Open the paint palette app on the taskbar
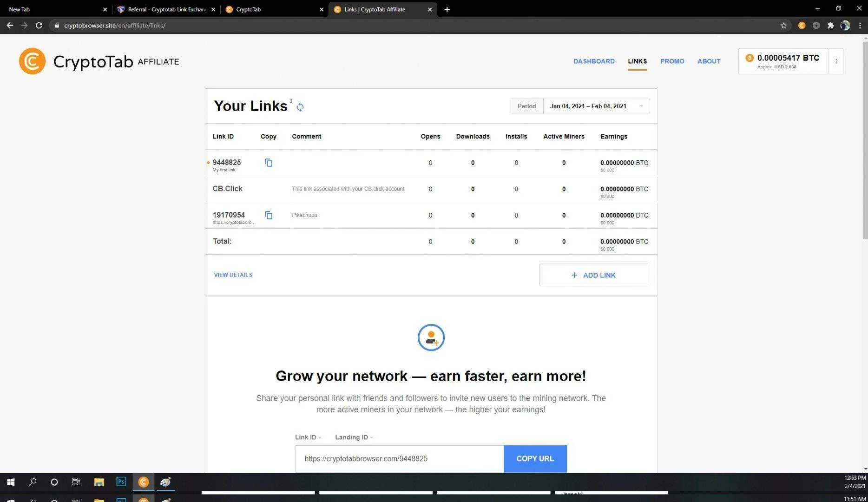This screenshot has width=868, height=502. [x=165, y=482]
